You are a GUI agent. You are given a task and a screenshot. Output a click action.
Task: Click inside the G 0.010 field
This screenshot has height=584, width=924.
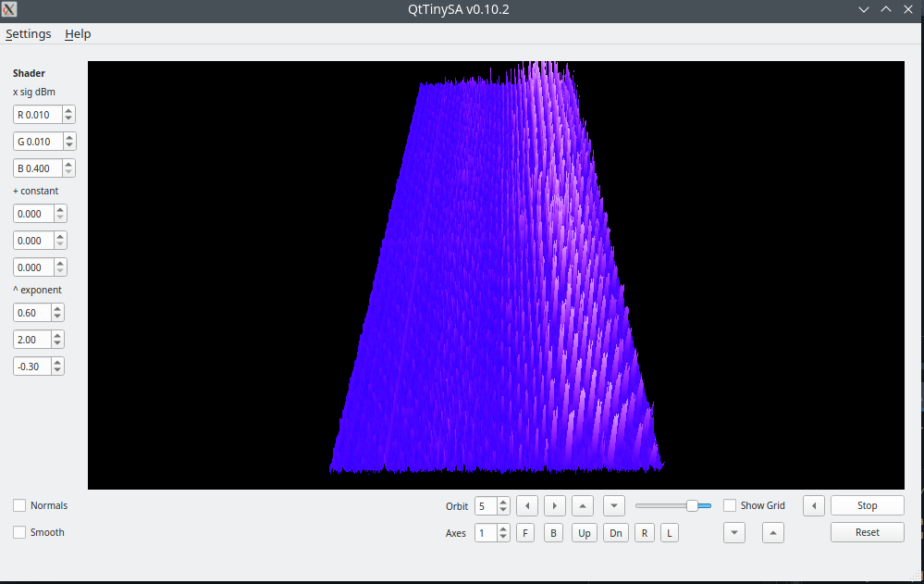pyautogui.click(x=38, y=141)
